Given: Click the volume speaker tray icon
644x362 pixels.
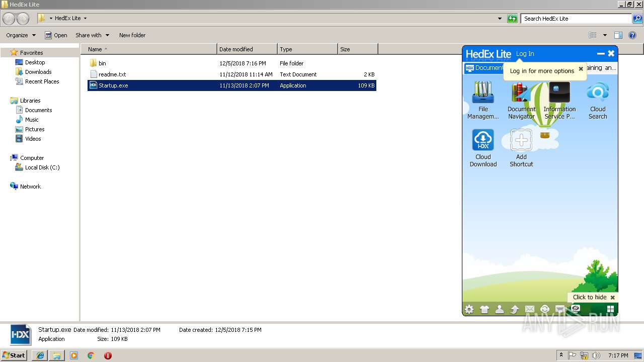Looking at the screenshot, I should 596,355.
